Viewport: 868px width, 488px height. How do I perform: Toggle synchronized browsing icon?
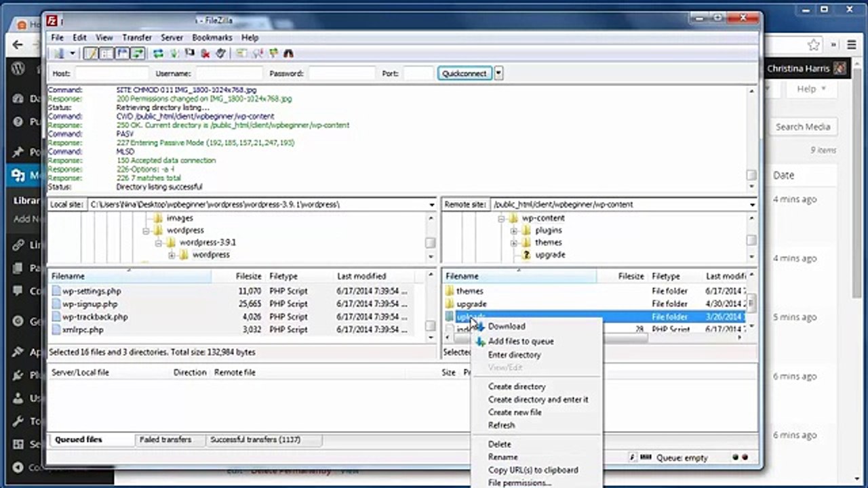click(273, 54)
